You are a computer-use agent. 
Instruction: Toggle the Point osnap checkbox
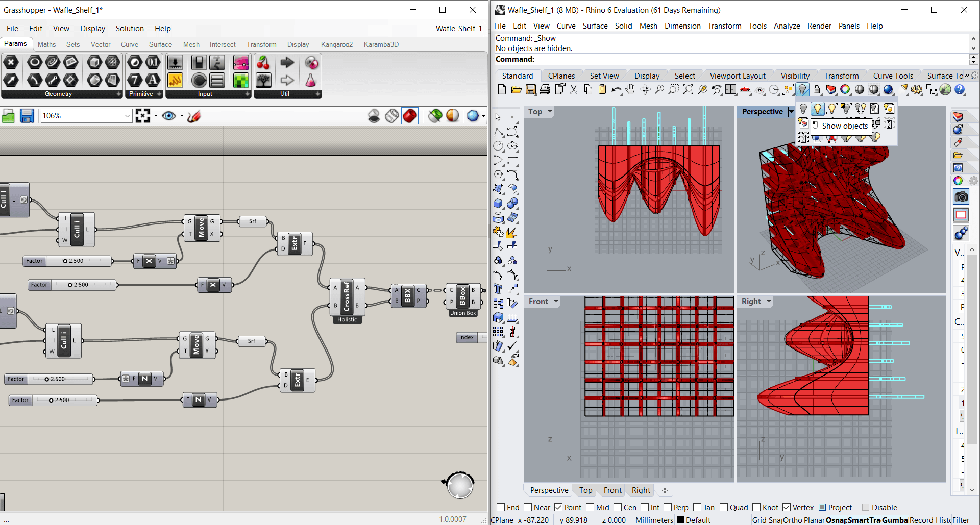[x=558, y=507]
